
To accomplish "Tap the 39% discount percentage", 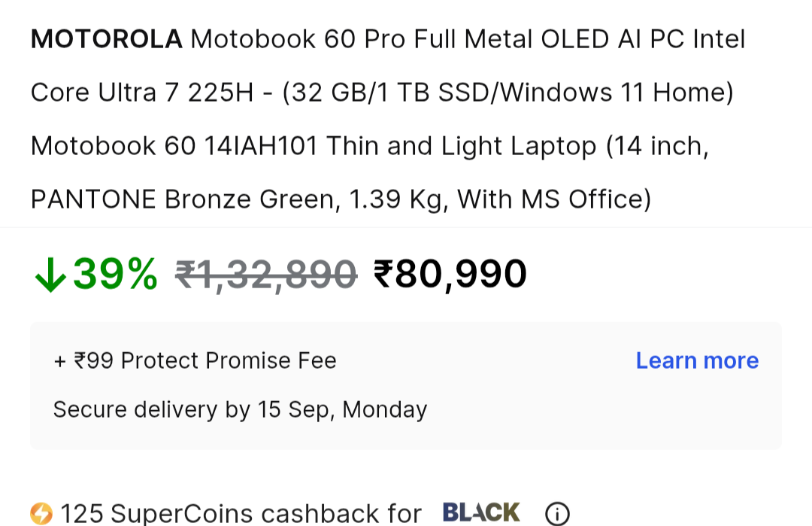I will point(116,274).
